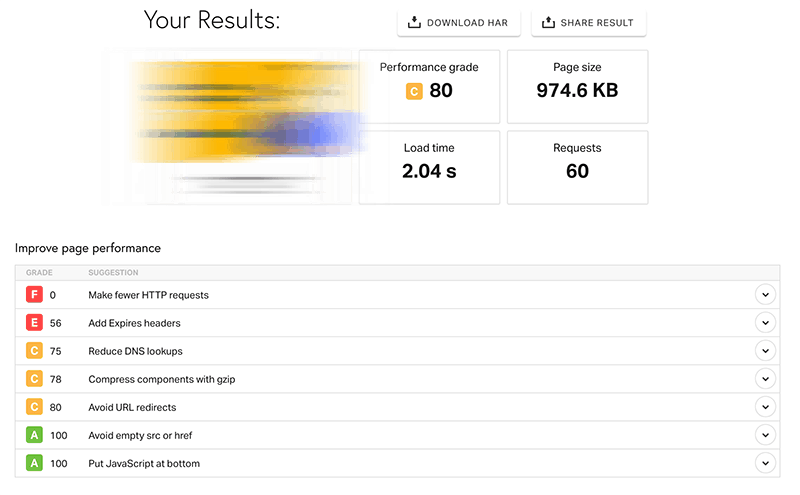Click the Share Result button
The height and width of the screenshot is (495, 800).
[x=589, y=23]
